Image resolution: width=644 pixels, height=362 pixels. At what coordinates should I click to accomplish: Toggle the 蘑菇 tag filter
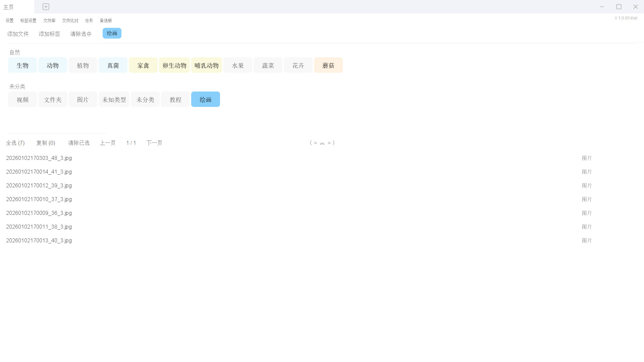tap(328, 65)
